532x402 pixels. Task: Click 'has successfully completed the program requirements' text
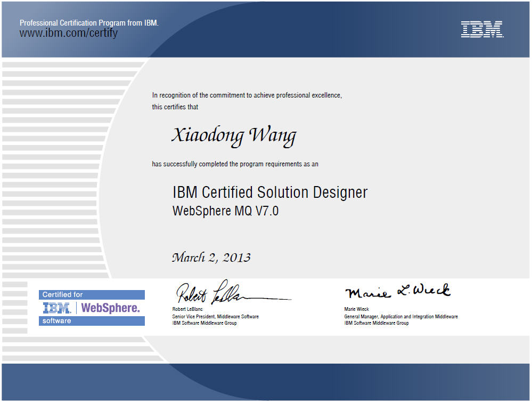pos(235,164)
